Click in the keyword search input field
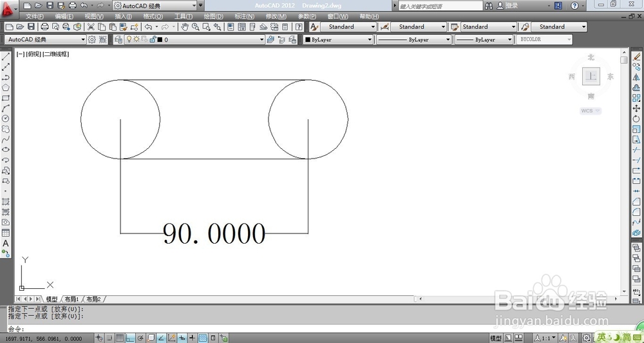644x343 pixels. pos(440,6)
